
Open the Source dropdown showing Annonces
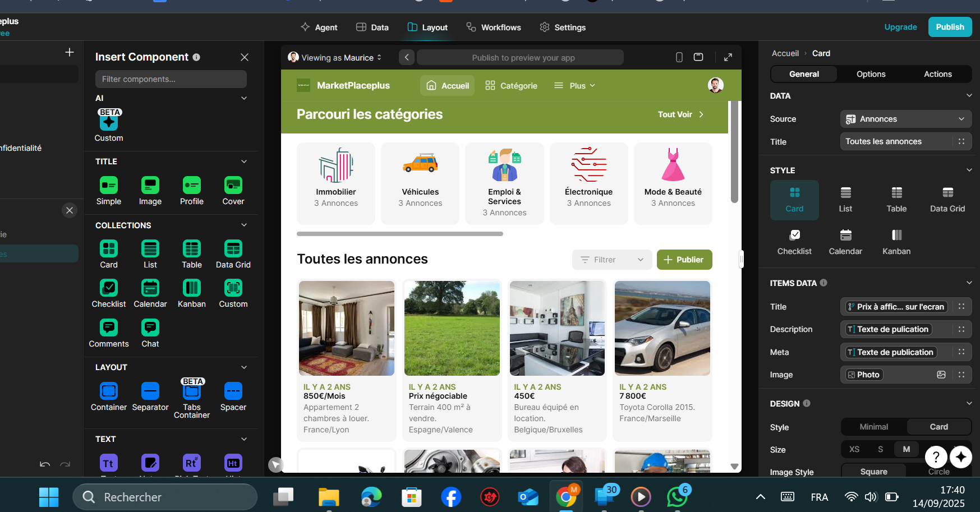(x=905, y=119)
